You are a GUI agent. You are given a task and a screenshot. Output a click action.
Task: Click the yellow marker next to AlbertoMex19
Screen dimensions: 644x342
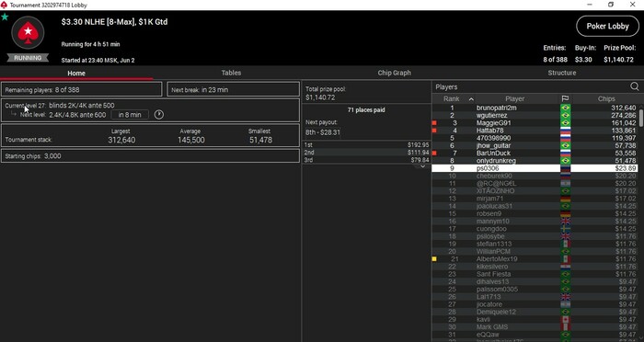coord(434,259)
